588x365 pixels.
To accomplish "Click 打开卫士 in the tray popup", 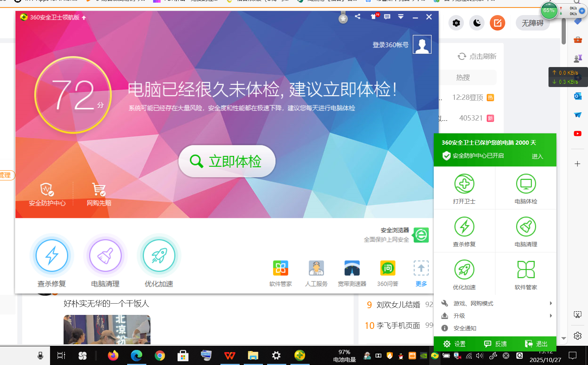I will click(x=464, y=189).
